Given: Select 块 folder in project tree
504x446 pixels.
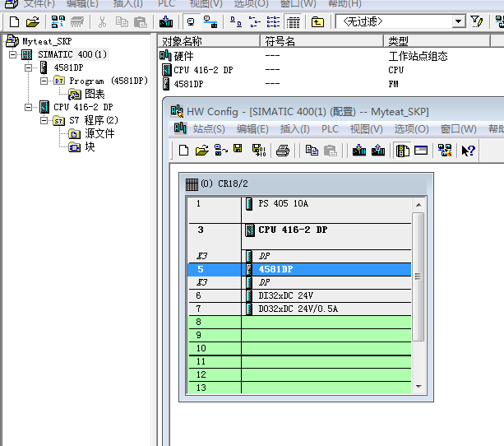Looking at the screenshot, I should coord(90,146).
